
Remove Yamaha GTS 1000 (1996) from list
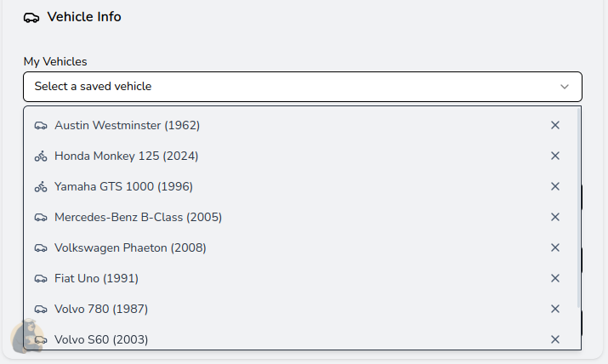coord(555,186)
